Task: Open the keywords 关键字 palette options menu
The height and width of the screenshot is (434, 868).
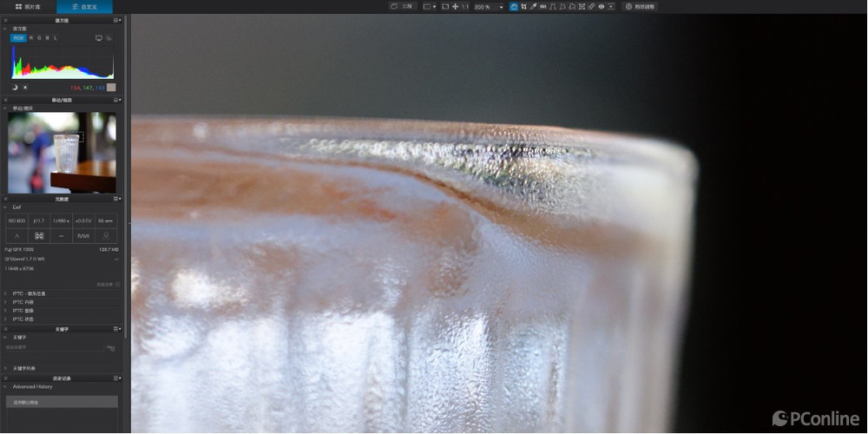Action: pos(117,329)
